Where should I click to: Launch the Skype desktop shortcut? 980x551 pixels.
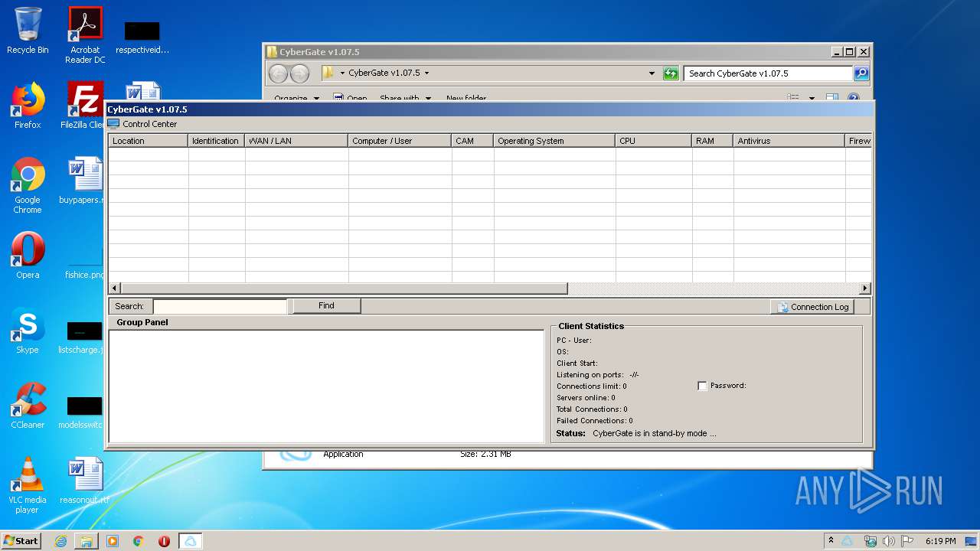pos(28,331)
